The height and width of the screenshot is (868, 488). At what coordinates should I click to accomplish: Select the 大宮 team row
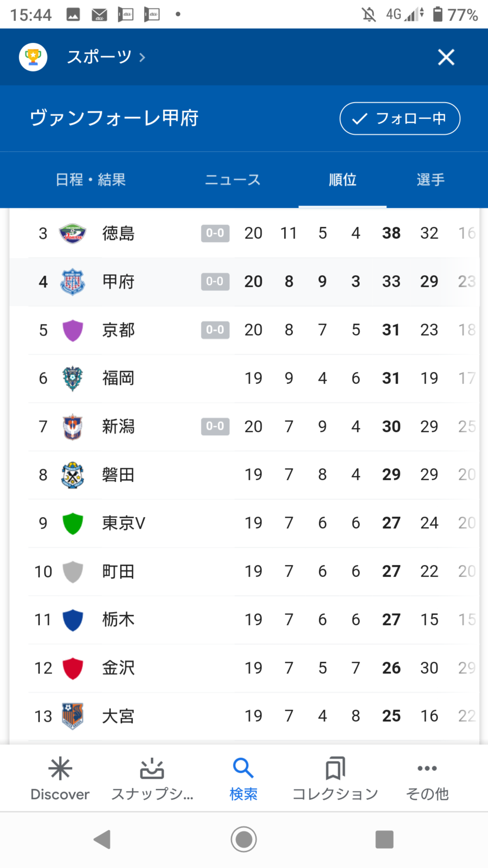click(x=119, y=716)
